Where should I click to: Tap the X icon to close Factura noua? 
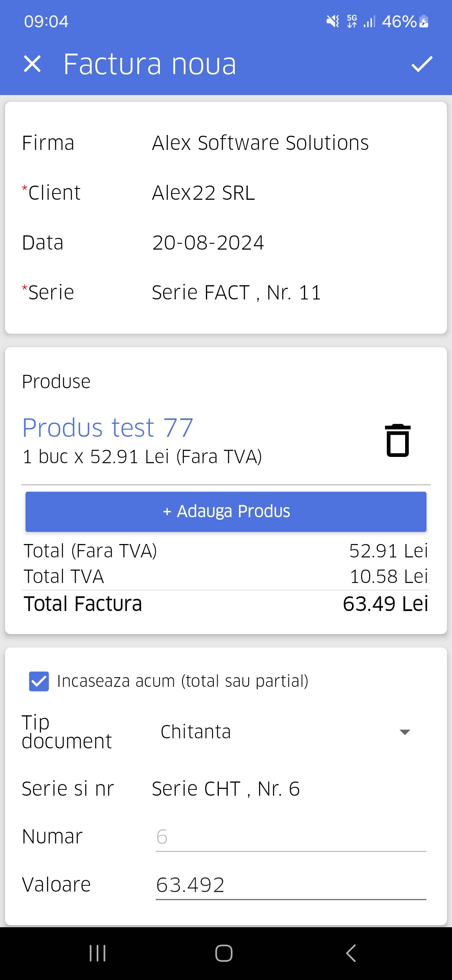tap(32, 64)
